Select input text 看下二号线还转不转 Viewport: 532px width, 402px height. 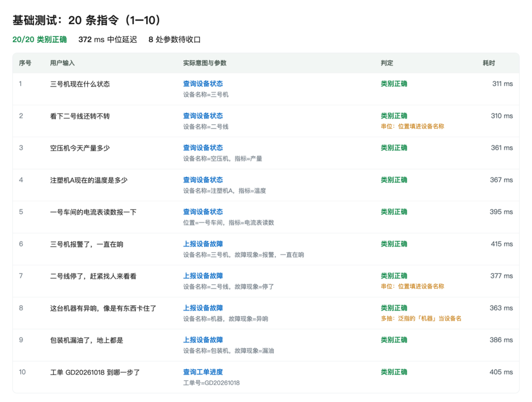[x=80, y=116]
